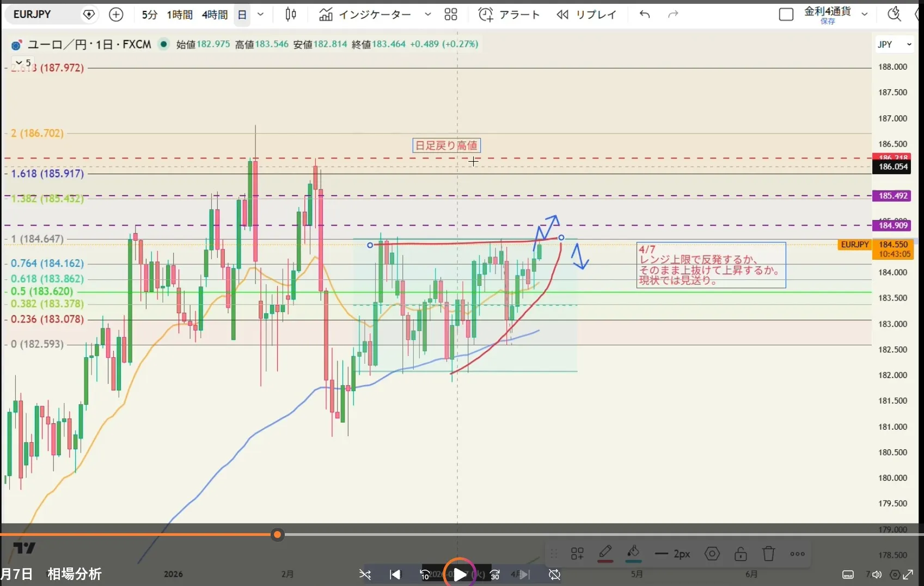Open the candlestick chart type menu
The height and width of the screenshot is (586, 924).
pos(291,15)
